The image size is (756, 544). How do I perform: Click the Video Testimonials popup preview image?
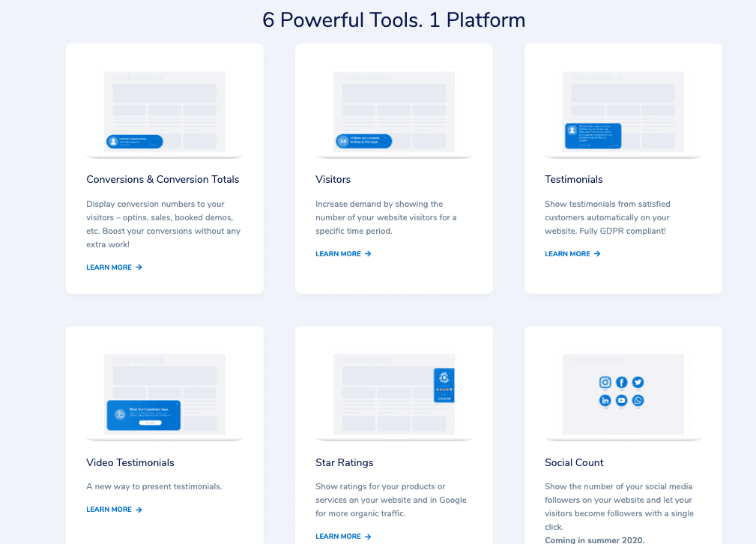click(x=144, y=415)
